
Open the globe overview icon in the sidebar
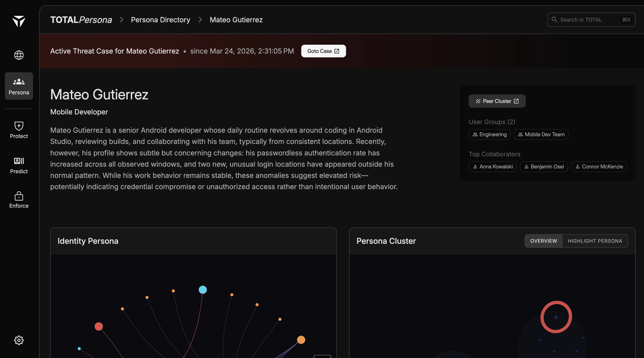pyautogui.click(x=19, y=55)
